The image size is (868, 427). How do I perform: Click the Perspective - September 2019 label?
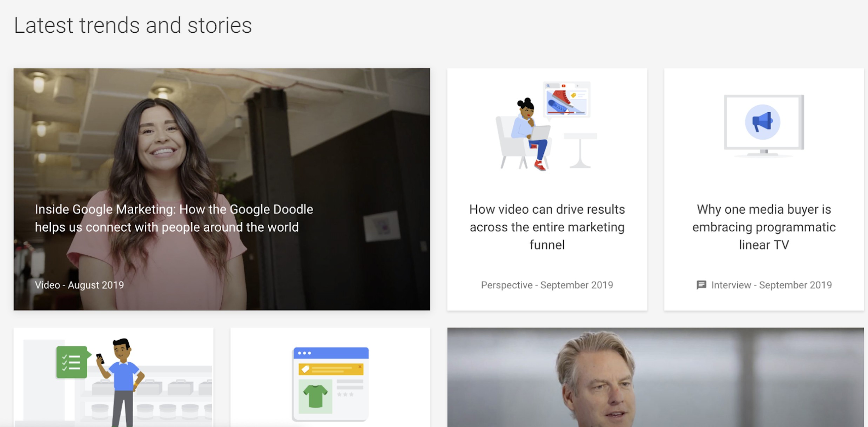[547, 285]
